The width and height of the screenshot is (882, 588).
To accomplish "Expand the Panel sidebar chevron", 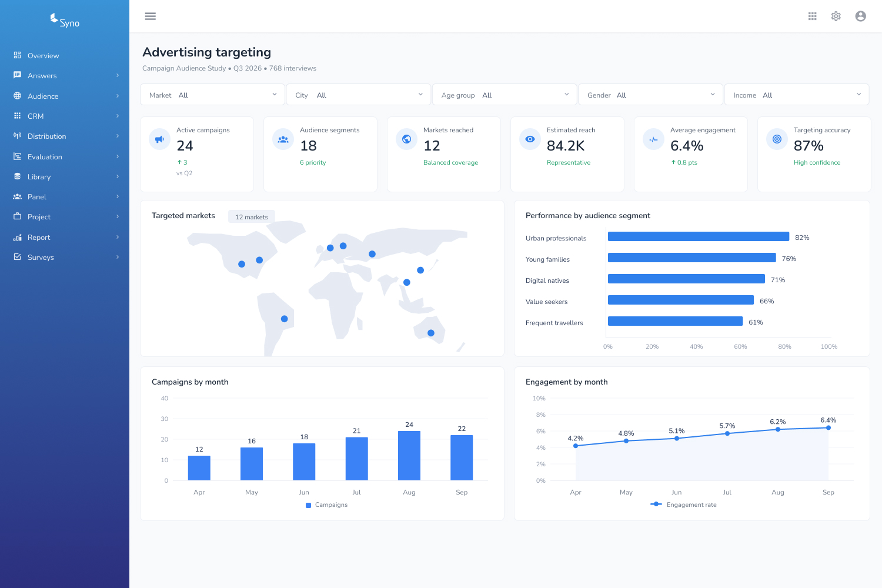I will click(x=118, y=196).
